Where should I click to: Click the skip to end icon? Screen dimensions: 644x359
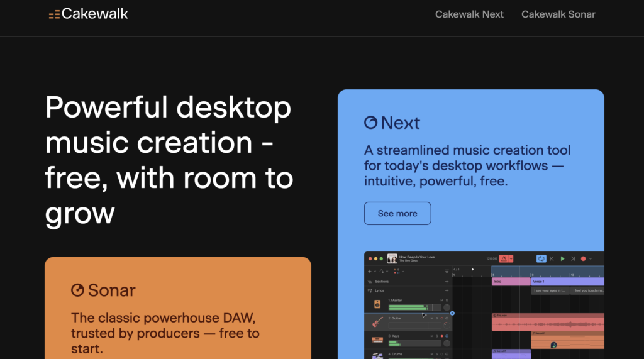572,258
